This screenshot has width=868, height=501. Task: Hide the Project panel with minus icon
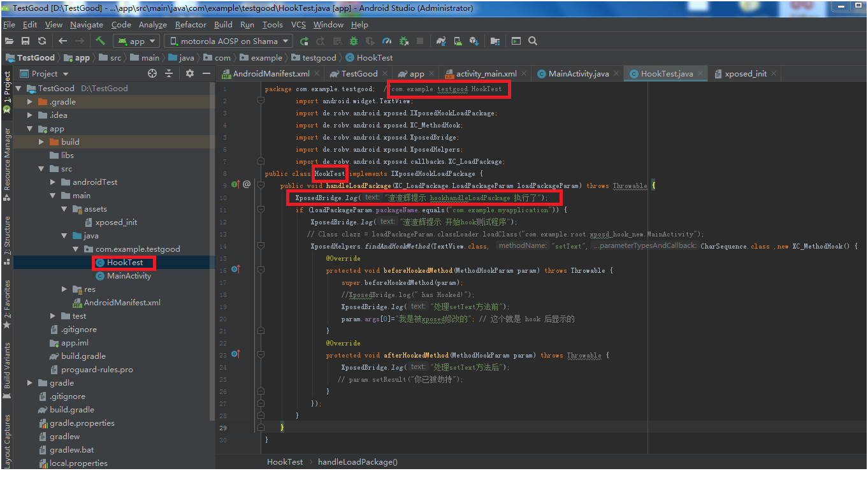pyautogui.click(x=206, y=73)
